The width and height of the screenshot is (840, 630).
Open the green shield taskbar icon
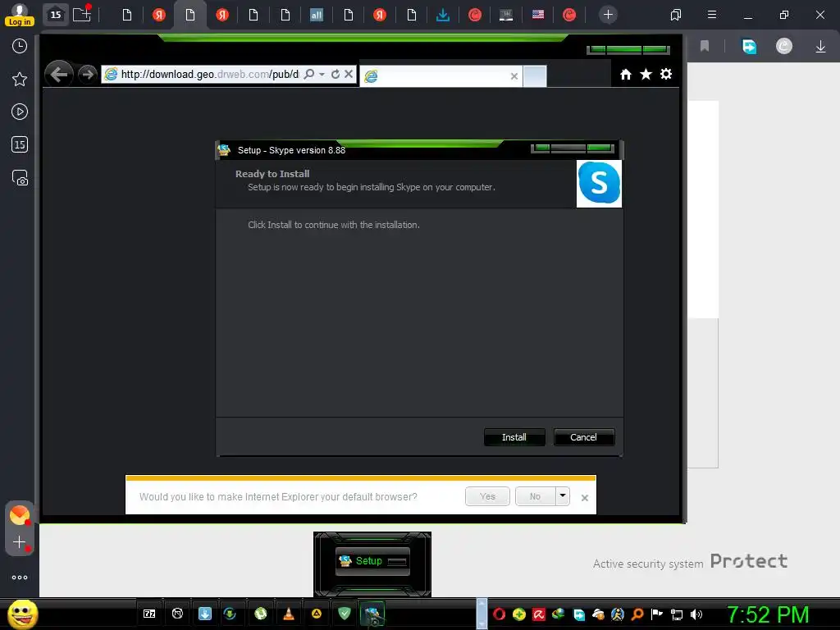click(x=345, y=614)
